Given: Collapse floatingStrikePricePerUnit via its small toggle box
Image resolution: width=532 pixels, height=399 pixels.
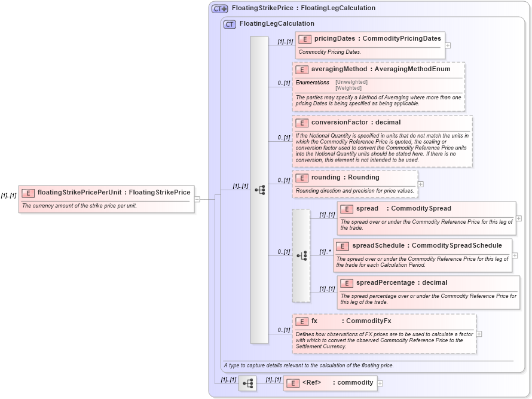Looking at the screenshot, I should coord(198,198).
